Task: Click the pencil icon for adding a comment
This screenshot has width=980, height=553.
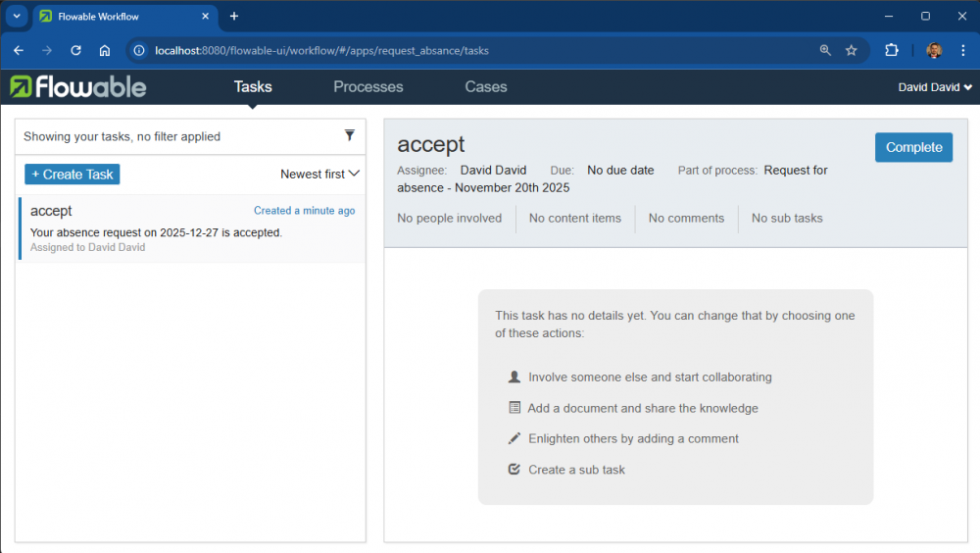Action: 514,438
